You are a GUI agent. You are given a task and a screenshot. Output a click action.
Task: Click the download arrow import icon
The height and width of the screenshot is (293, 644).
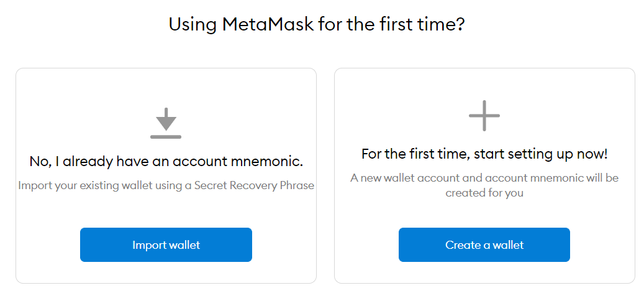[166, 123]
